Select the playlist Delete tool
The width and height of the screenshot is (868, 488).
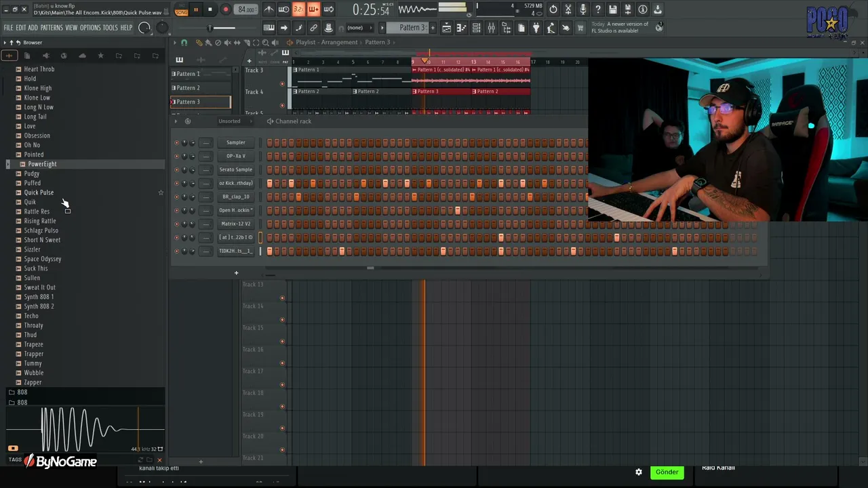[218, 42]
